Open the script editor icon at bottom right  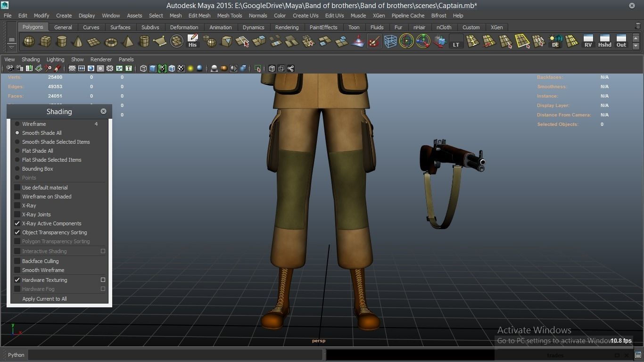(x=637, y=355)
